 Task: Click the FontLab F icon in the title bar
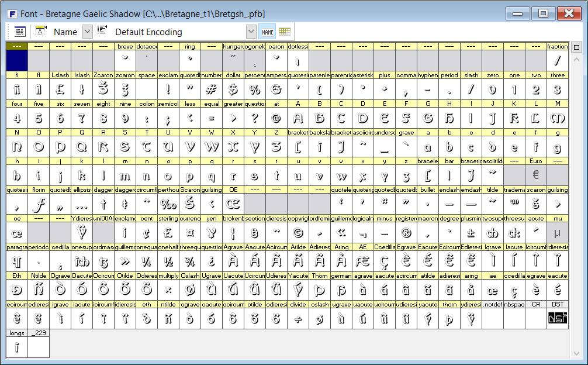coord(12,14)
